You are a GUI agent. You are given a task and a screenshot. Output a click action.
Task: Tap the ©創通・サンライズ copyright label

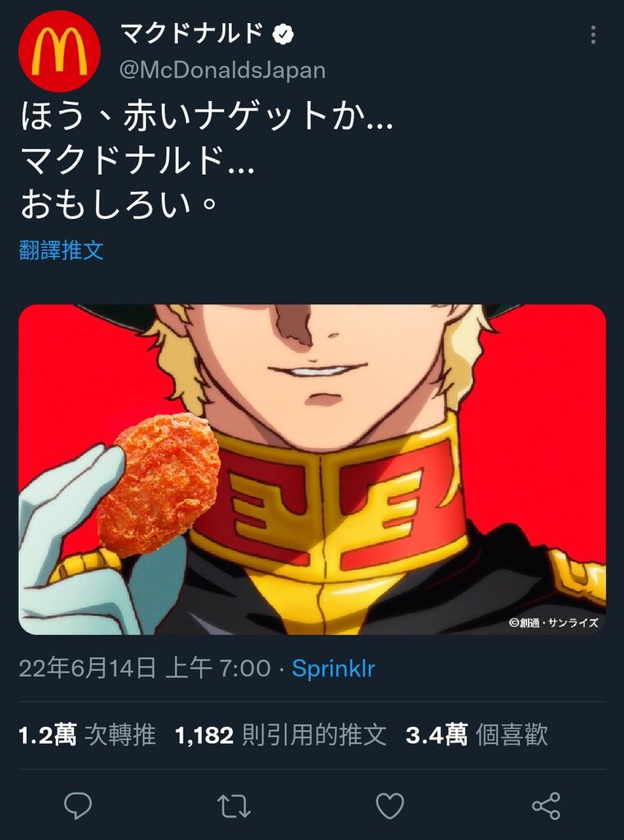click(553, 623)
